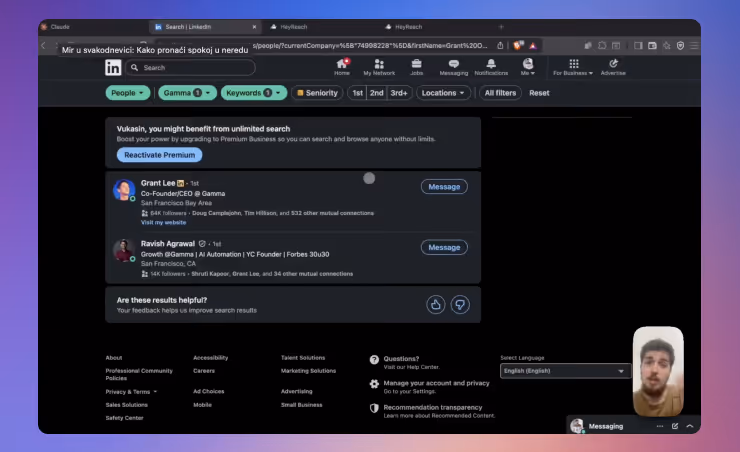Click the Recommendation transparency shield icon
Screen dimensions: 740x452
click(374, 408)
